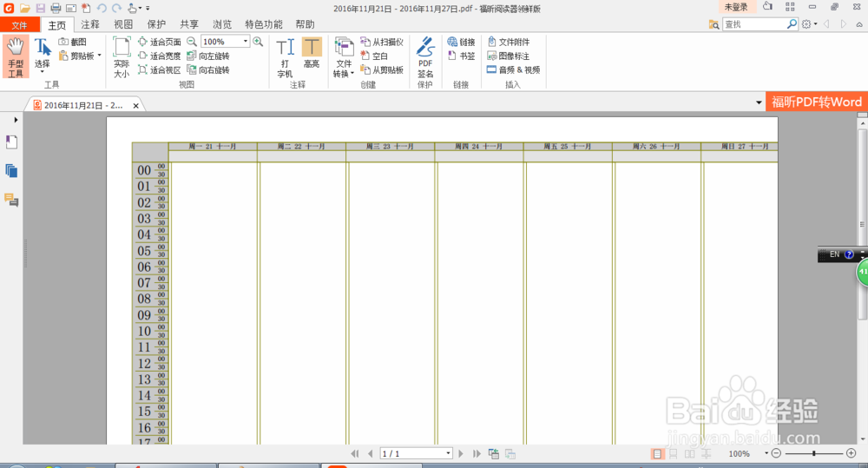Enable single page view mode
Image resolution: width=868 pixels, height=468 pixels.
[x=656, y=453]
